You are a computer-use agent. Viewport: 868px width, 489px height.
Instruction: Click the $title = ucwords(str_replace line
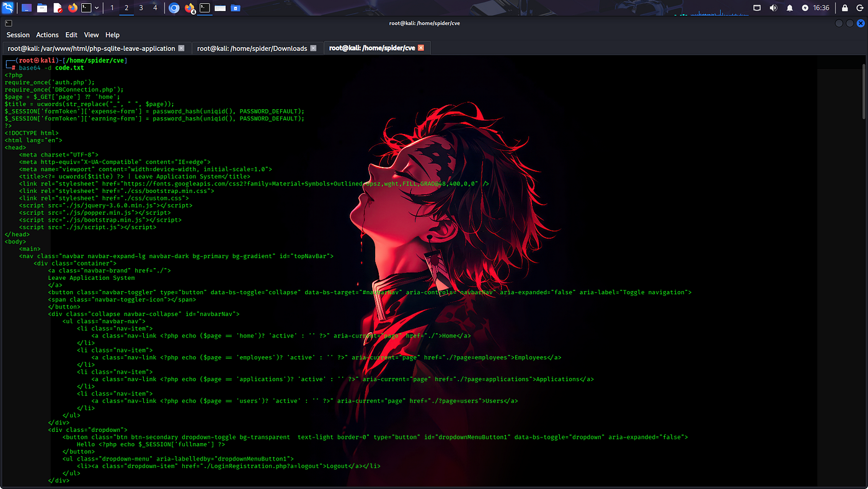[89, 104]
